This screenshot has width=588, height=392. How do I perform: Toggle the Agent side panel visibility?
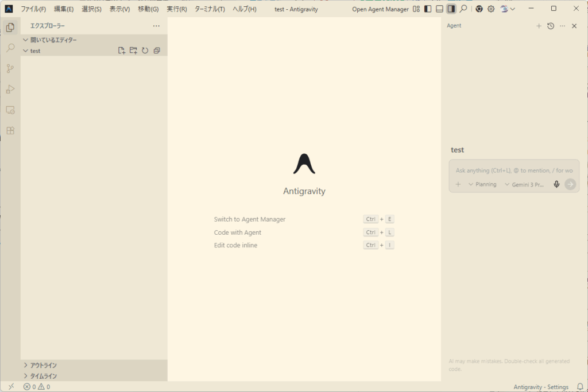coord(451,9)
